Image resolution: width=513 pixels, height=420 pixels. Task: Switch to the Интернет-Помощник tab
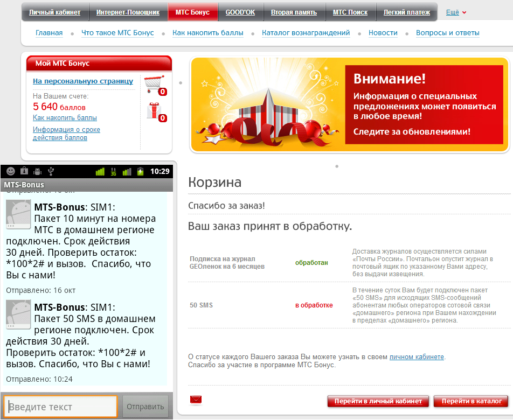pyautogui.click(x=128, y=12)
